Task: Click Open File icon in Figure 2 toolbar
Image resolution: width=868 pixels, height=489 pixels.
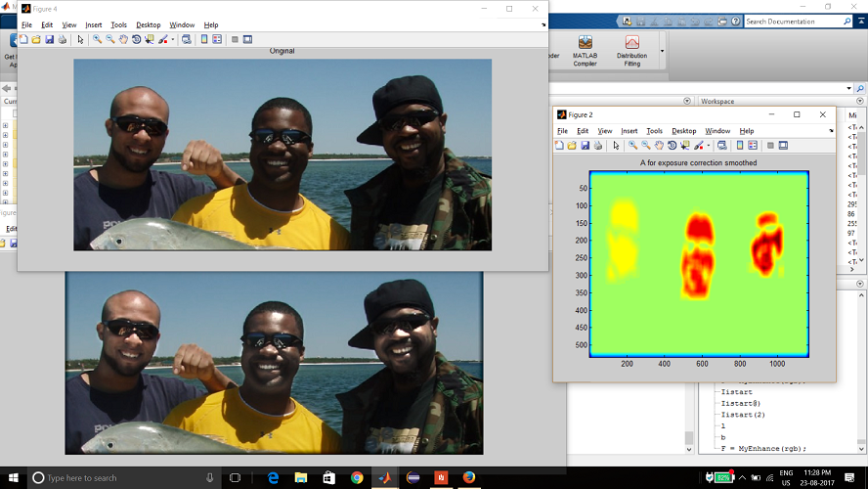Action: (572, 146)
